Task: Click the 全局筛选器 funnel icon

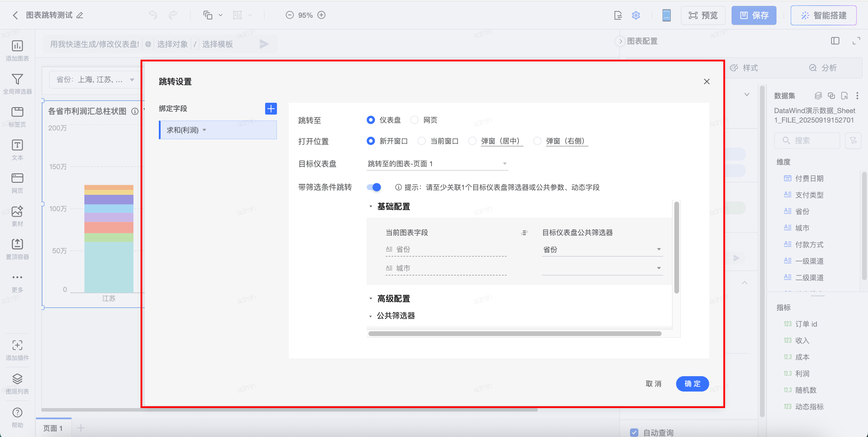Action: point(17,79)
